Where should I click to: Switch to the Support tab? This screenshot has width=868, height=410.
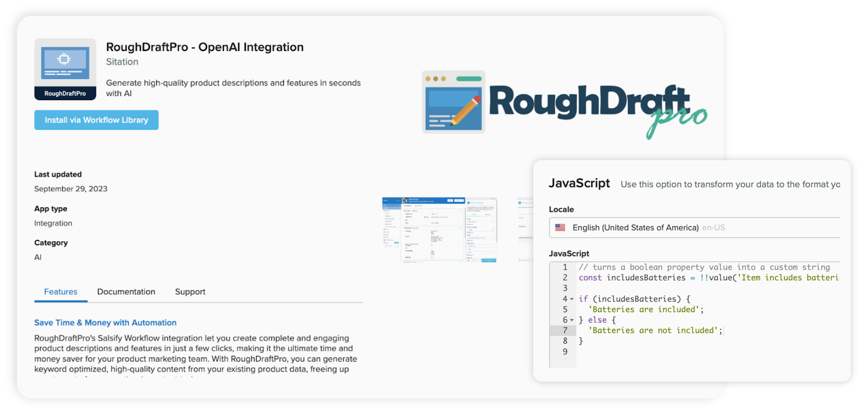(x=190, y=292)
